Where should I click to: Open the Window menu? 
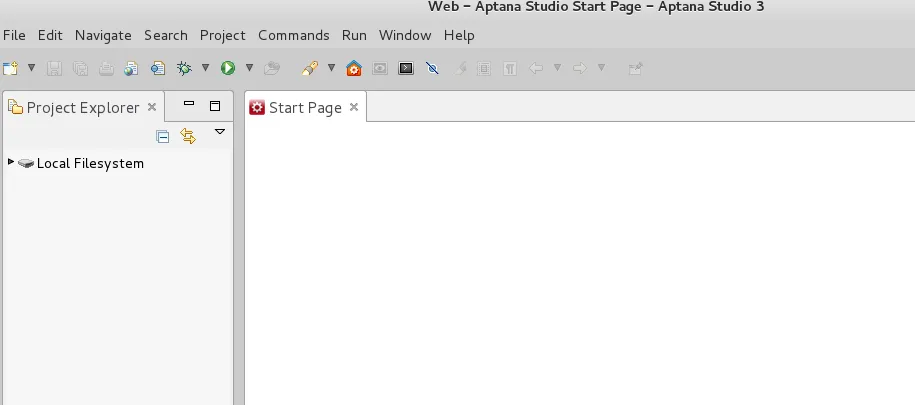click(405, 35)
